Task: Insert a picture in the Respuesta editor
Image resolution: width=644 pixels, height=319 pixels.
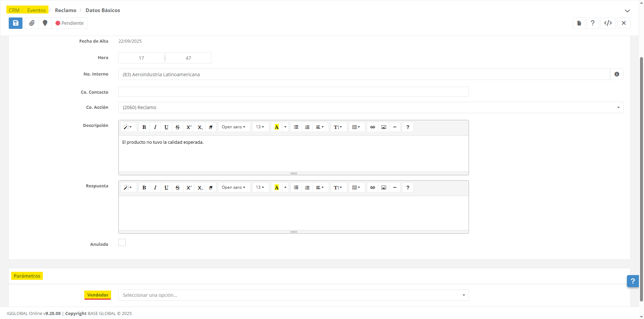Action: tap(384, 187)
